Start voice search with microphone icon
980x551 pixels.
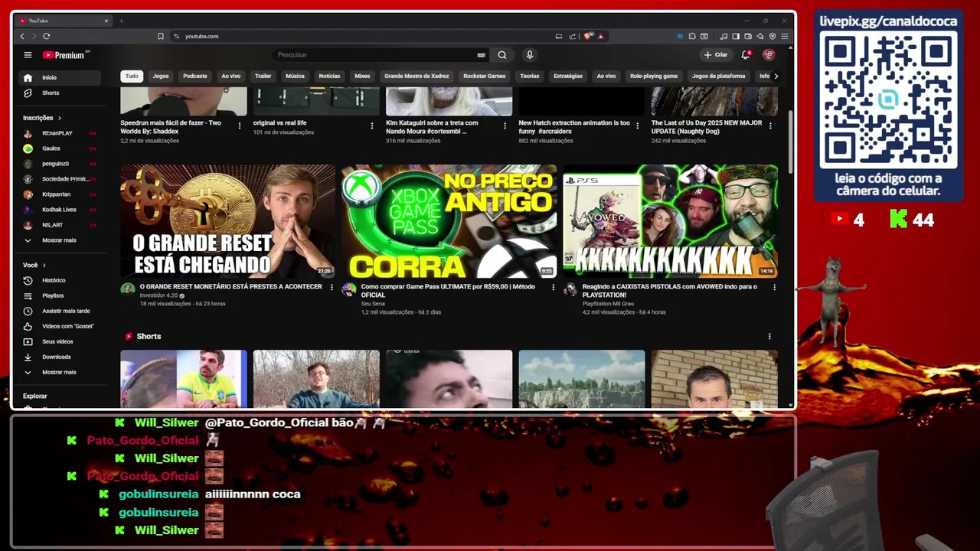point(529,55)
